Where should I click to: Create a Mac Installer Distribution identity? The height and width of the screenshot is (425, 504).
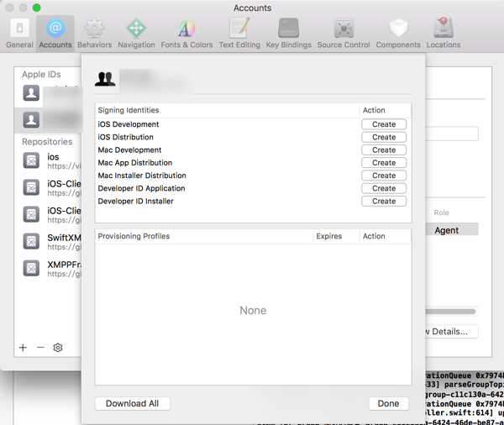384,176
